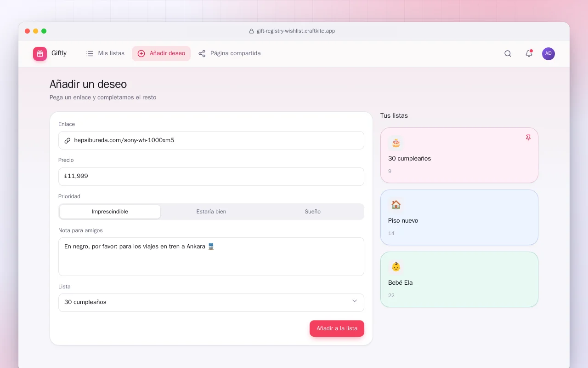
Task: Go to Mis listas tab
Action: tap(105, 53)
